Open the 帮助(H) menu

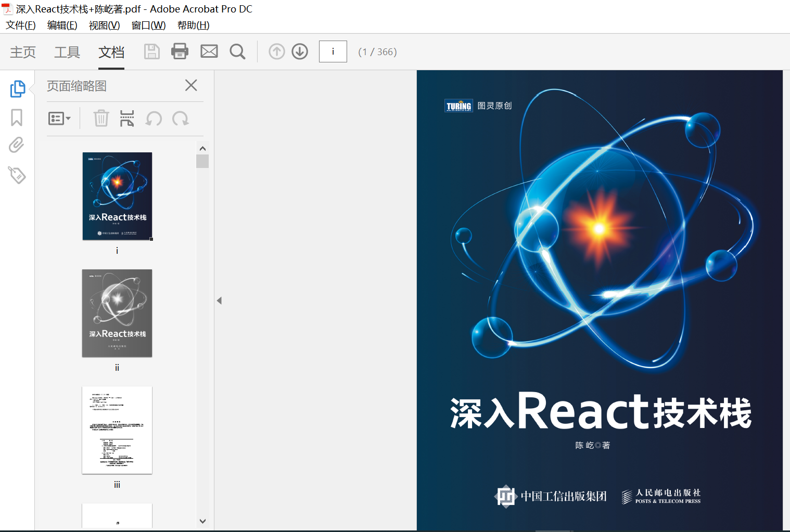194,25
